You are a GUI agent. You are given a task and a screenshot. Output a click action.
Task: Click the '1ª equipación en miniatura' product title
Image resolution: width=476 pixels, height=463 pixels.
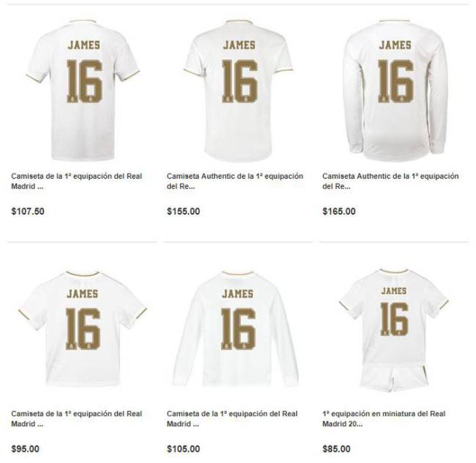(384, 419)
